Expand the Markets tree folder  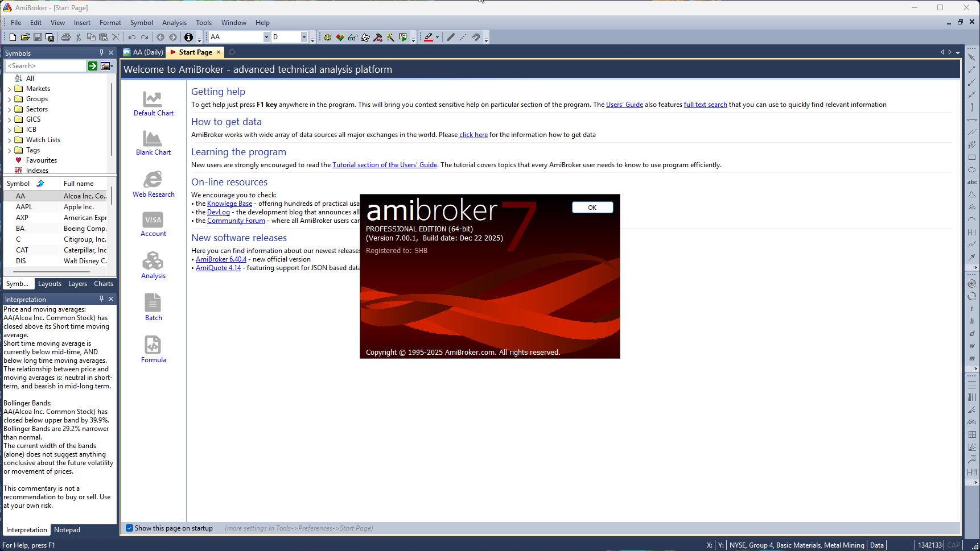[x=9, y=89]
